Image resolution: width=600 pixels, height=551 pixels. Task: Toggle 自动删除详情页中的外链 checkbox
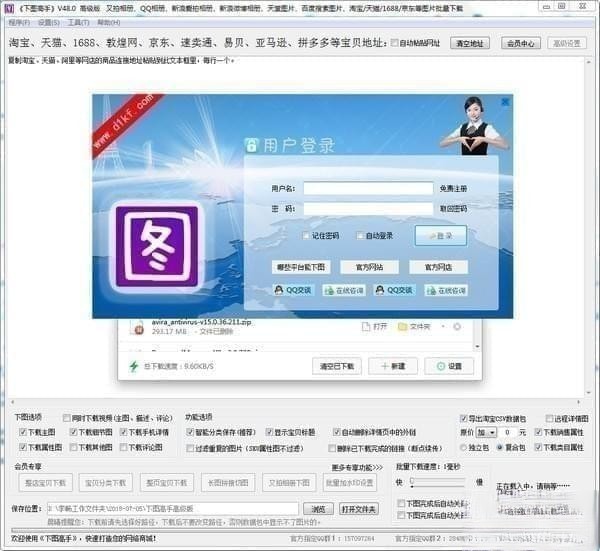pyautogui.click(x=336, y=432)
